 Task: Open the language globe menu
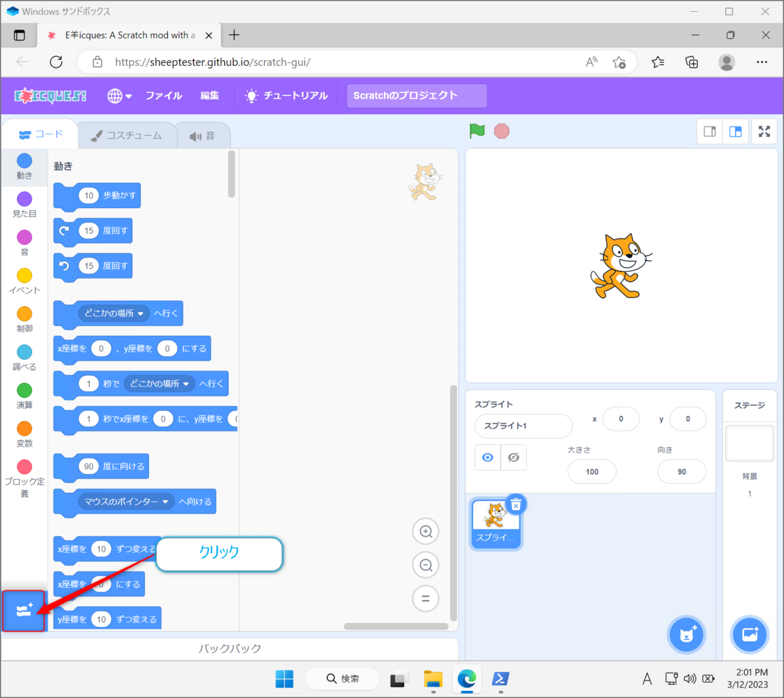pos(120,96)
